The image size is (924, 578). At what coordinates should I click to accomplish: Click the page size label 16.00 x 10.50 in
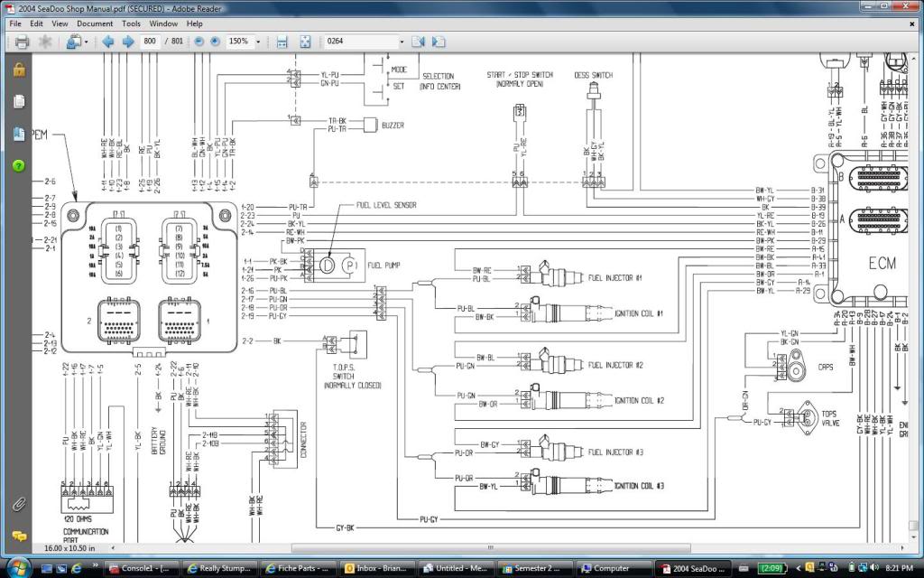pos(69,548)
